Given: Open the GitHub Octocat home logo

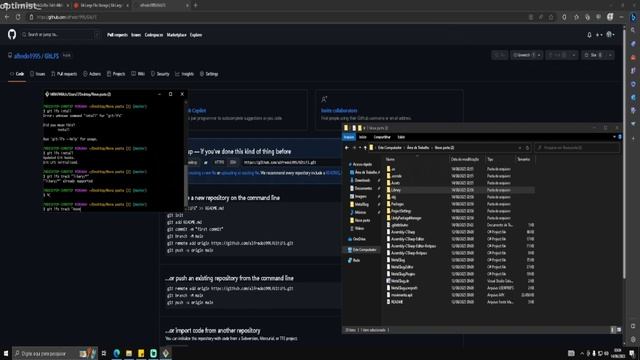Looking at the screenshot, I should coord(12,35).
